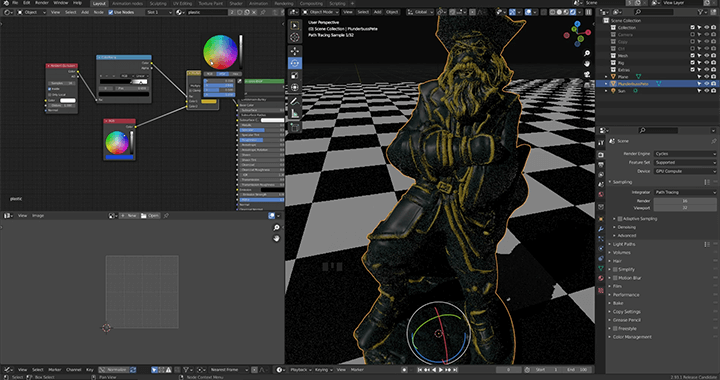Jump to the timeline start frame
720x380 pixels.
coord(420,369)
